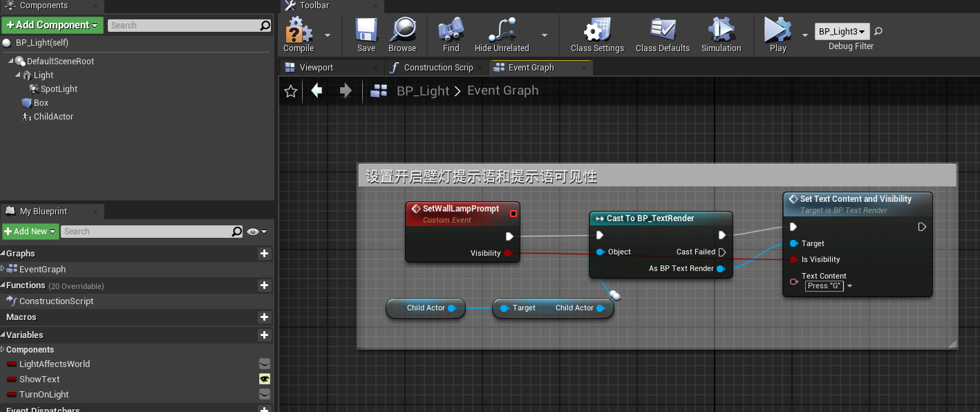Open the BP_Light3 debug filter dropdown
The height and width of the screenshot is (412, 980).
842,32
